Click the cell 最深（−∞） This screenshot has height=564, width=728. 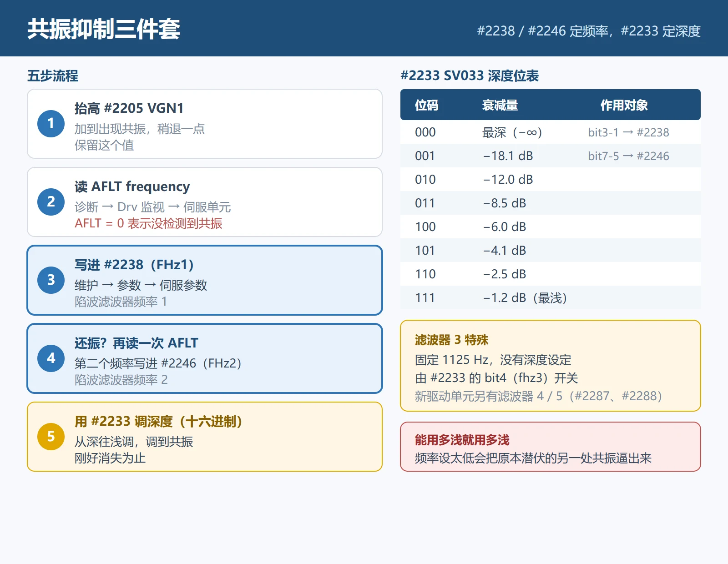coord(512,132)
